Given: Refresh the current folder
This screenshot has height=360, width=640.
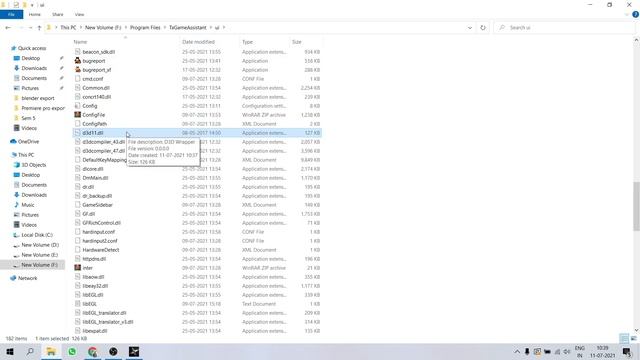Looking at the screenshot, I should [x=483, y=28].
